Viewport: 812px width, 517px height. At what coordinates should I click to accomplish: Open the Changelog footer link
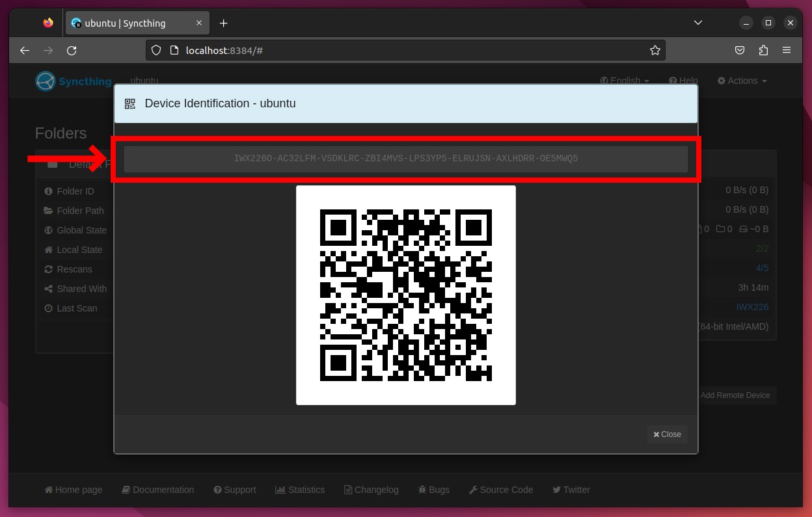372,490
